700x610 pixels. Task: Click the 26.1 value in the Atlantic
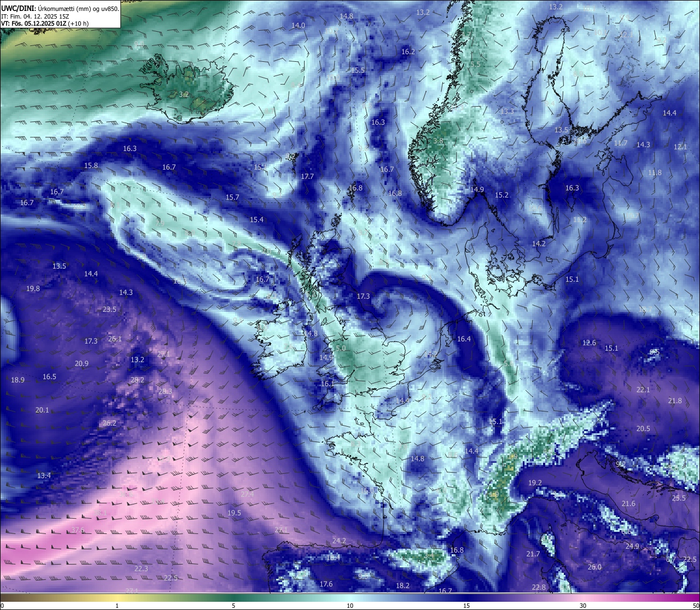[115, 339]
